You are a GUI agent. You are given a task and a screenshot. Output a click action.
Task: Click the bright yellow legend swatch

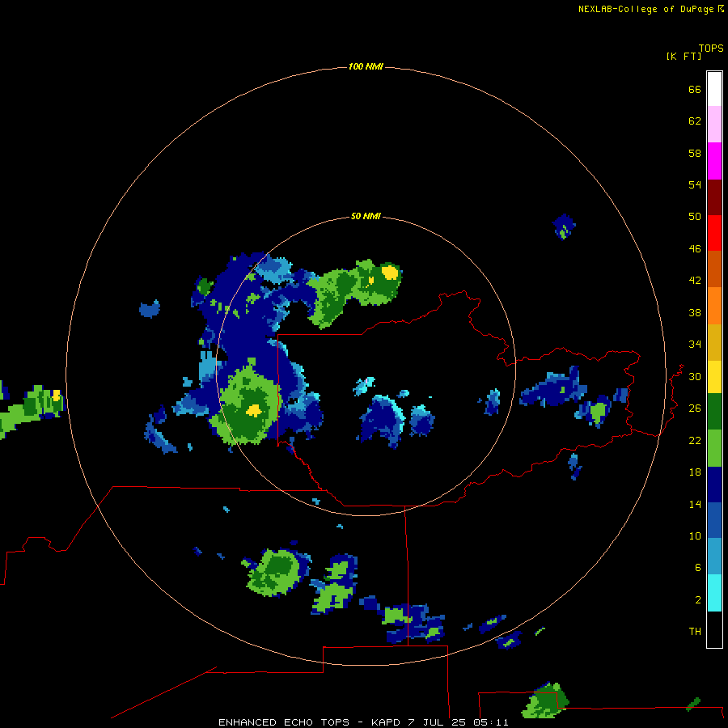click(714, 376)
